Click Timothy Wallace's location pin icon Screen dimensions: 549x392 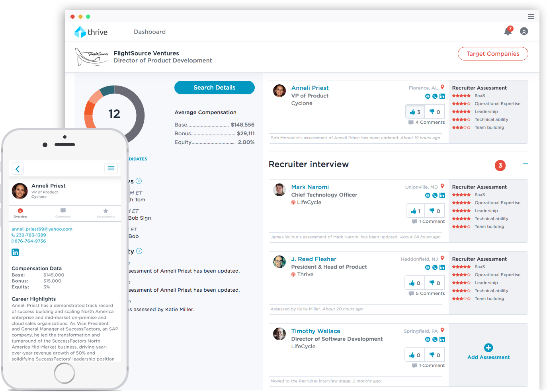click(x=442, y=330)
